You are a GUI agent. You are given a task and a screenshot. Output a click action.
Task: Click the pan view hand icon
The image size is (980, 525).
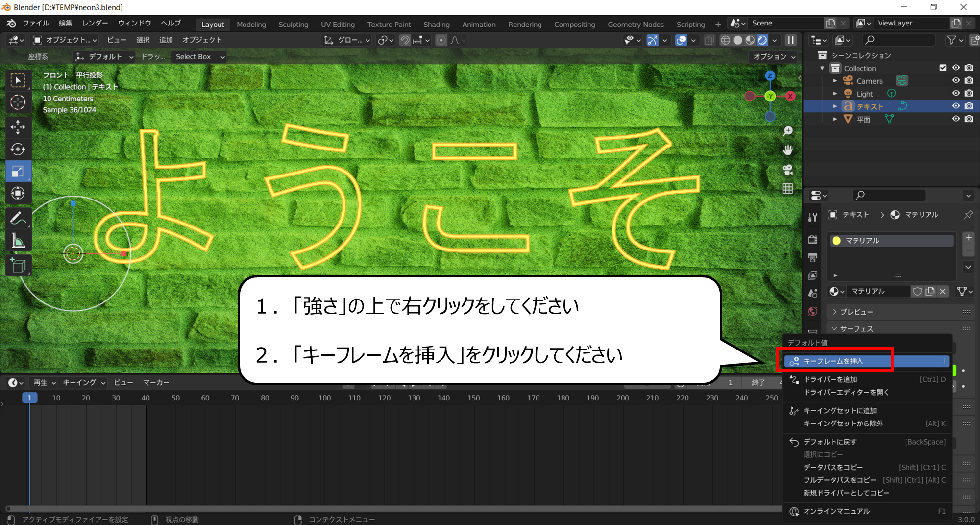coord(787,150)
